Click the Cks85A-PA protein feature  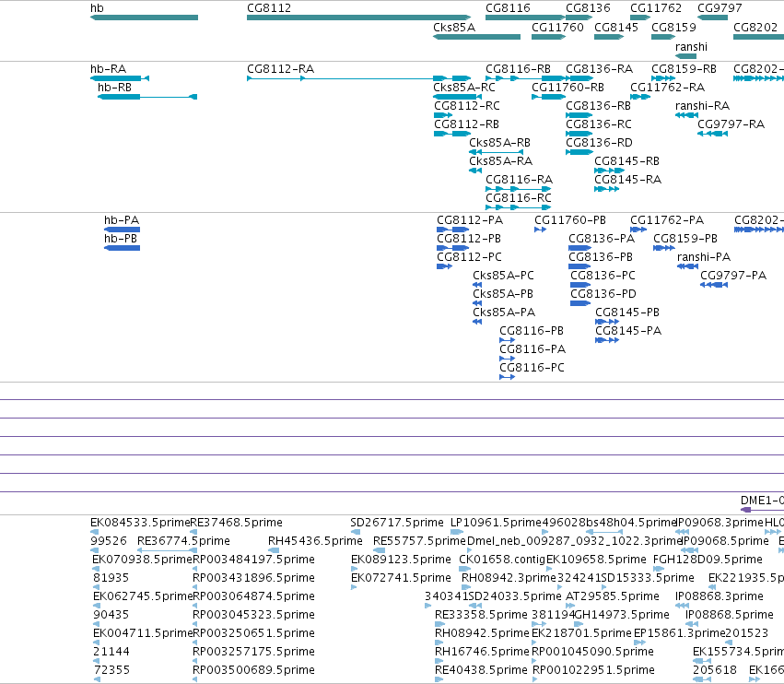click(477, 322)
